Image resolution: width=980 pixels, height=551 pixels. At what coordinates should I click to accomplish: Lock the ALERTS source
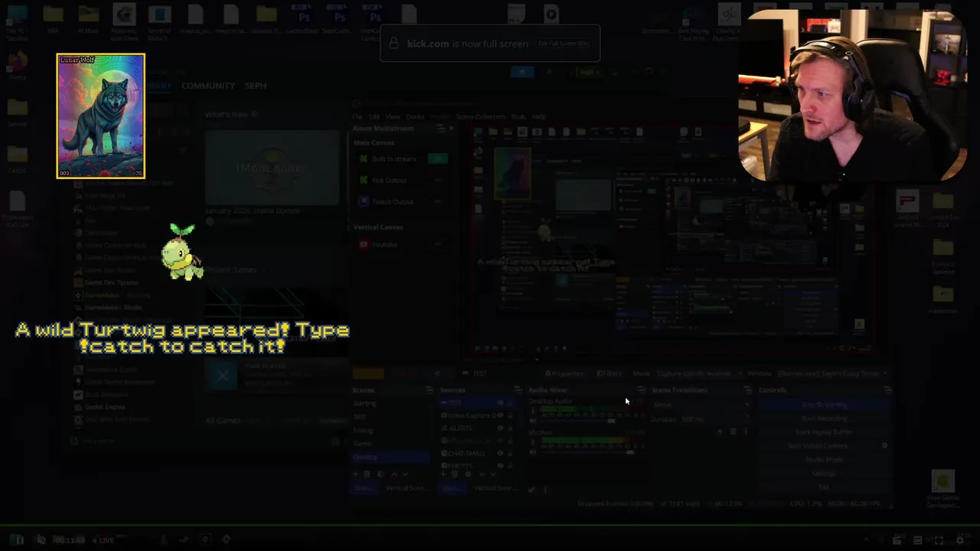click(x=510, y=428)
